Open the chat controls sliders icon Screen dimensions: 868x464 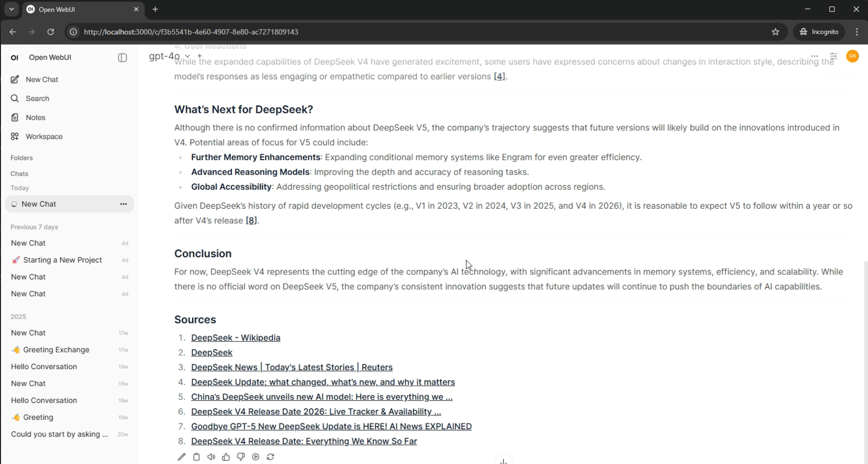point(833,56)
